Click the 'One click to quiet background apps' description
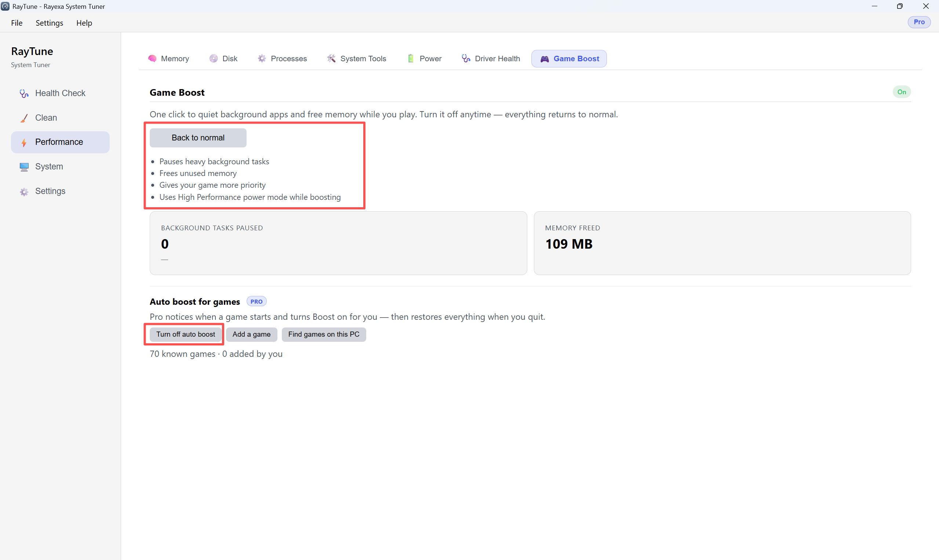 point(383,114)
